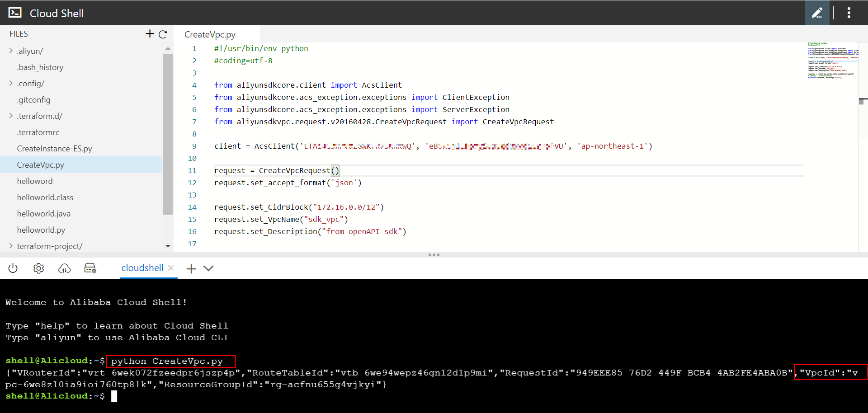Click the FILES panel header
Screen dimensions: 868x413
(x=19, y=34)
